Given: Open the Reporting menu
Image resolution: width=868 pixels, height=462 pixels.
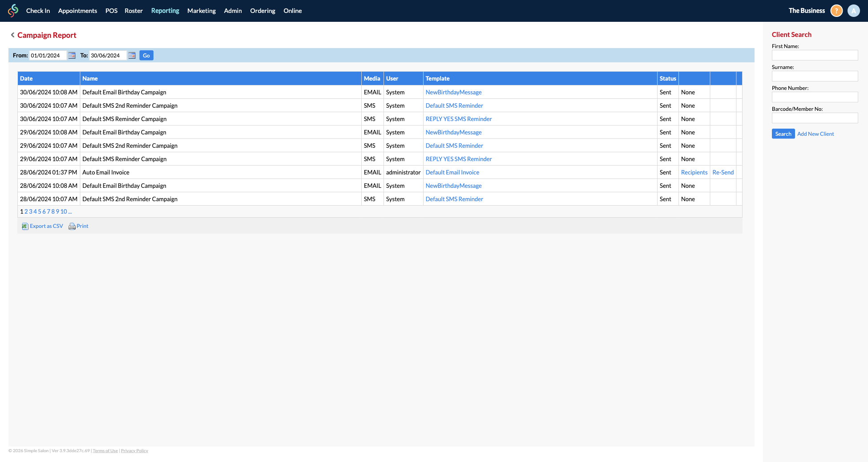Looking at the screenshot, I should (x=165, y=11).
